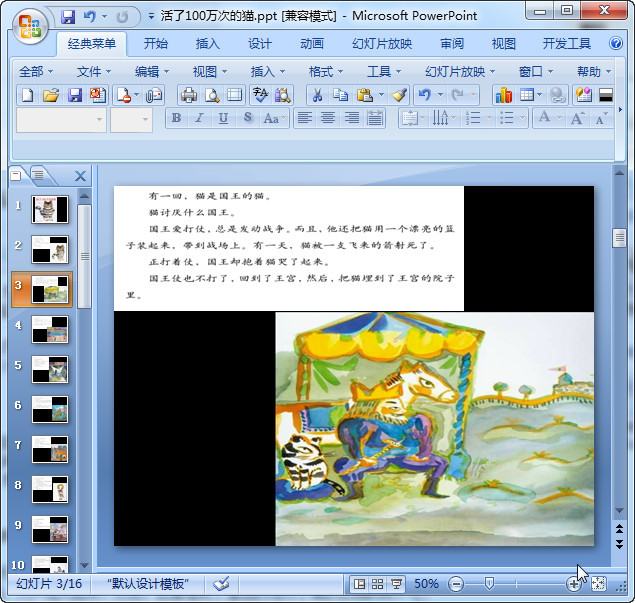Toggle underline formatting

point(223,118)
